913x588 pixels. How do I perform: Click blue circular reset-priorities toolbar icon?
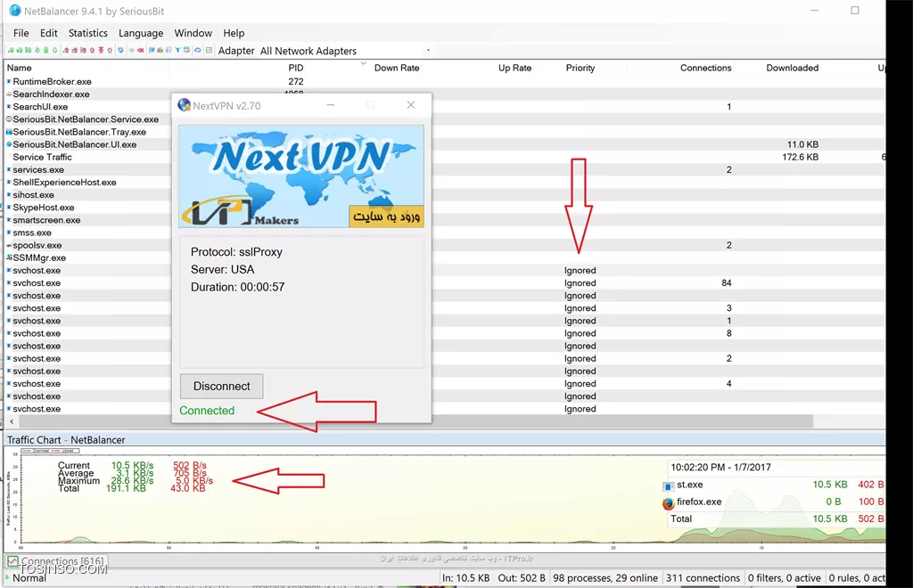coord(120,50)
